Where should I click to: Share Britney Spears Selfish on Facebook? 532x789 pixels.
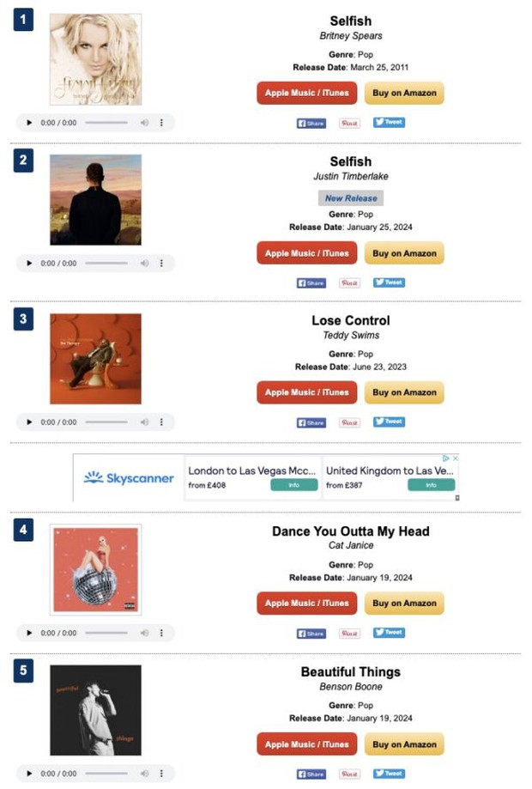[311, 123]
